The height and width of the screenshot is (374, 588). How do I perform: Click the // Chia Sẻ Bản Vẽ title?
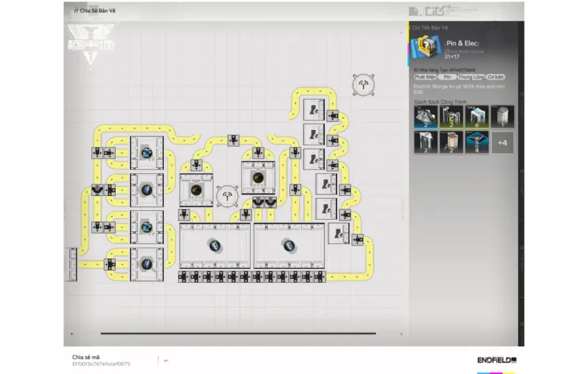coord(95,10)
